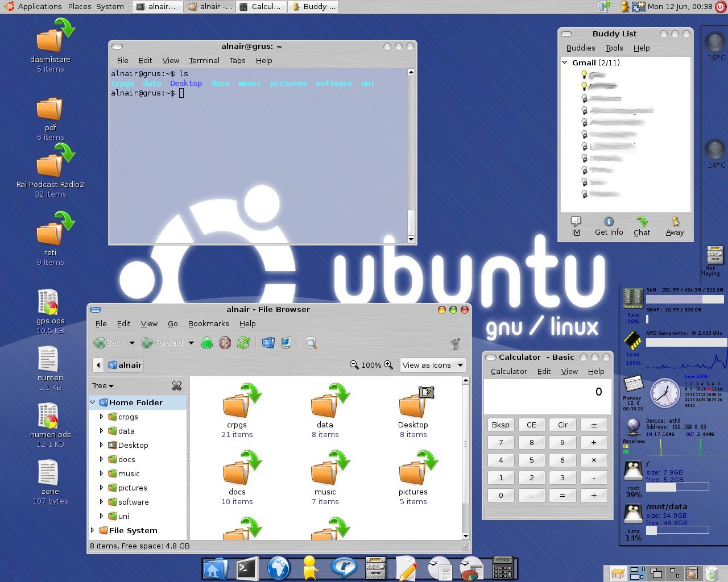728x582 pixels.
Task: Open the Tree side pane selector dropdown
Action: pos(103,386)
